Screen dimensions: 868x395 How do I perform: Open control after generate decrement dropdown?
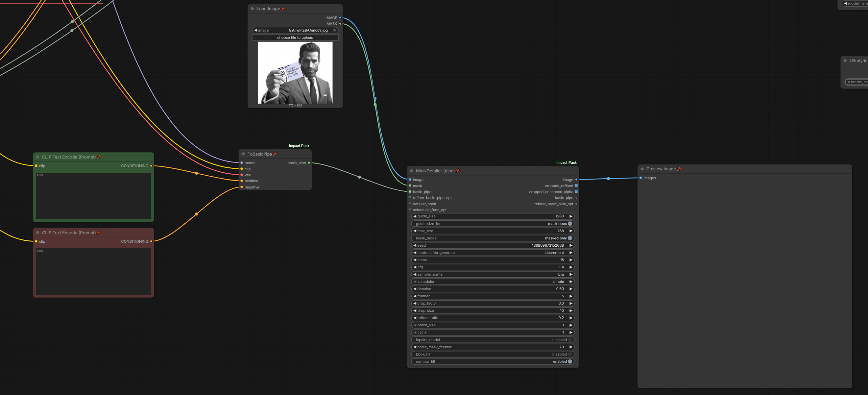493,253
